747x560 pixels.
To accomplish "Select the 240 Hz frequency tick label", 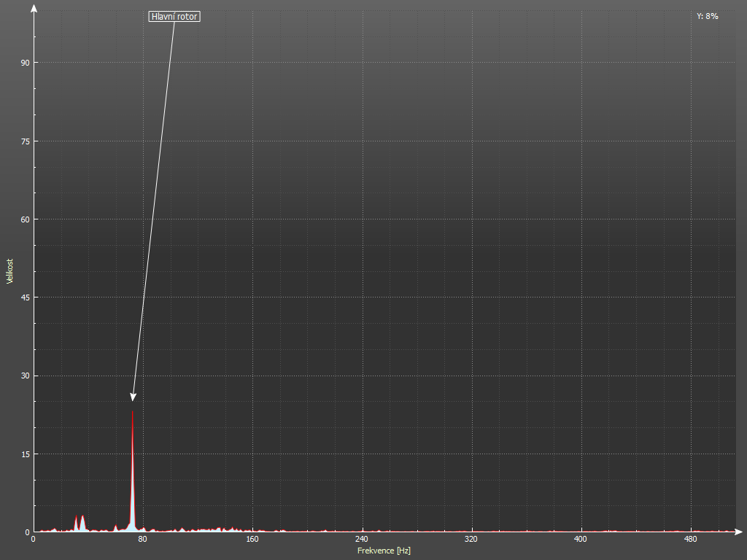I will tap(362, 540).
